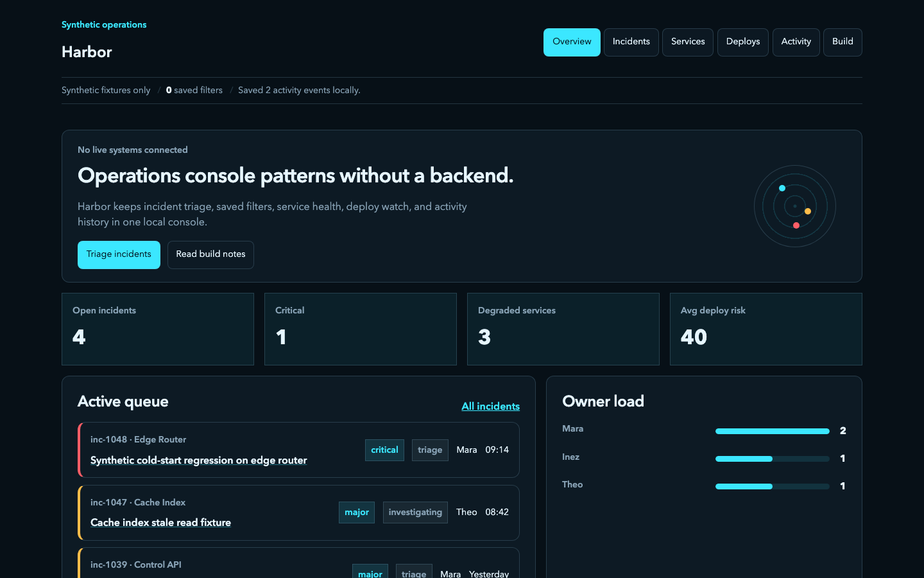The image size is (924, 578).
Task: Click the count 2 next to Mara's load bar
Action: [x=843, y=431]
